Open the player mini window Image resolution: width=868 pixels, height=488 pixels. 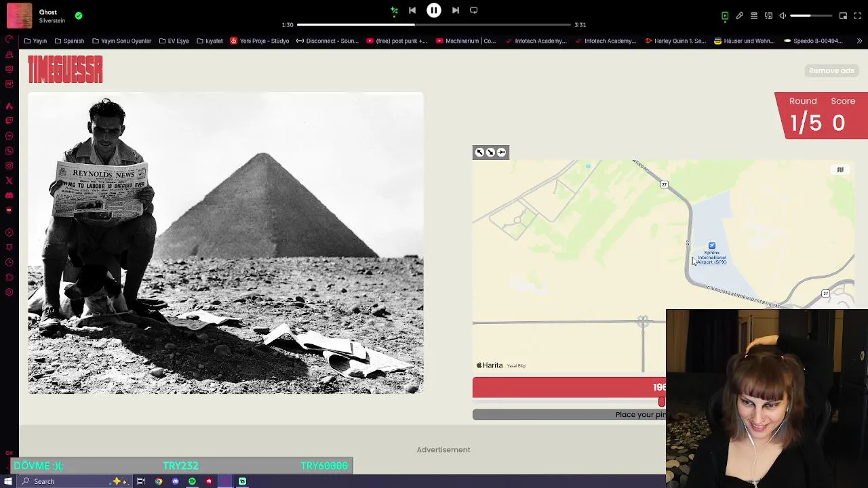[843, 16]
